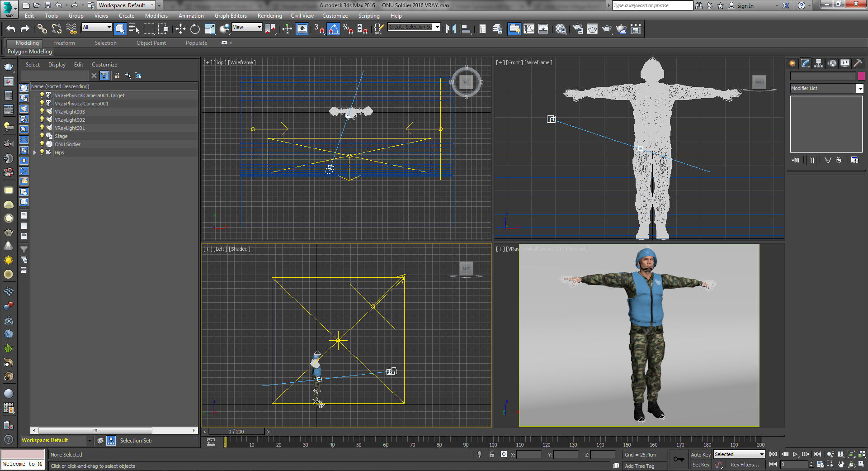The width and height of the screenshot is (868, 471).
Task: Click the search keyword input field
Action: coord(652,5)
